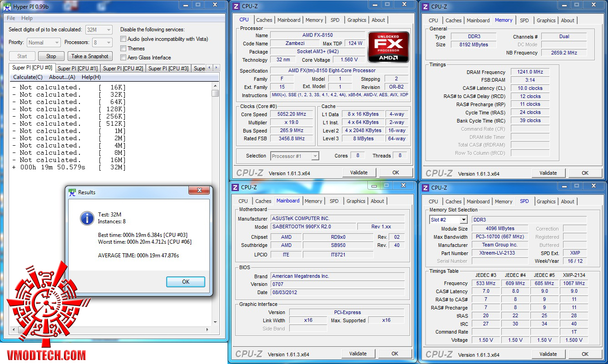
Task: Click the blue info icon in Results dialog
Action: [x=87, y=218]
